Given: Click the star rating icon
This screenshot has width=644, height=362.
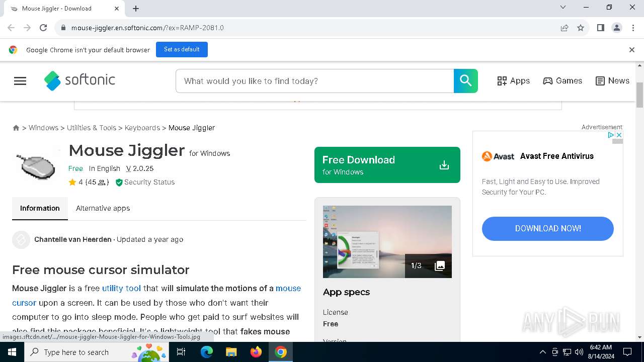Looking at the screenshot, I should (72, 183).
